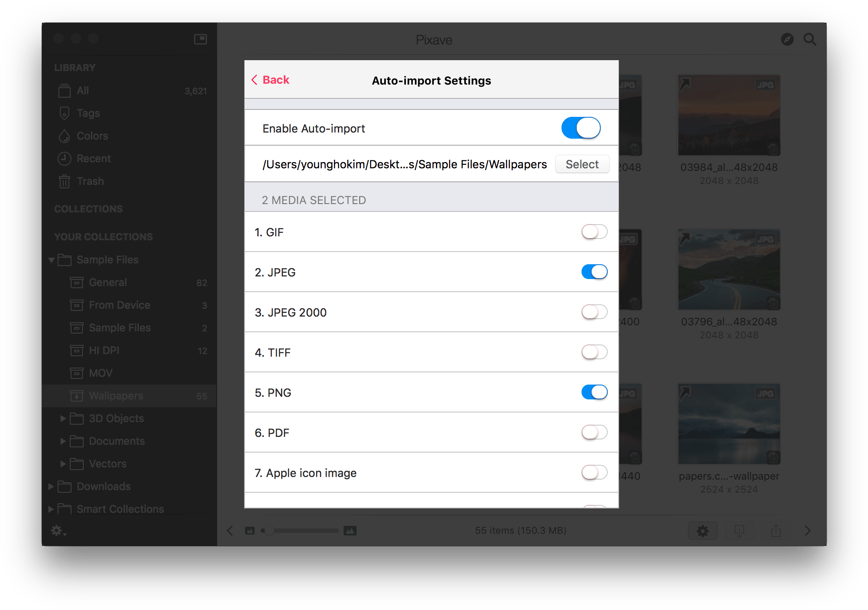
Task: Adjust the thumbnail size slider
Action: pos(300,531)
